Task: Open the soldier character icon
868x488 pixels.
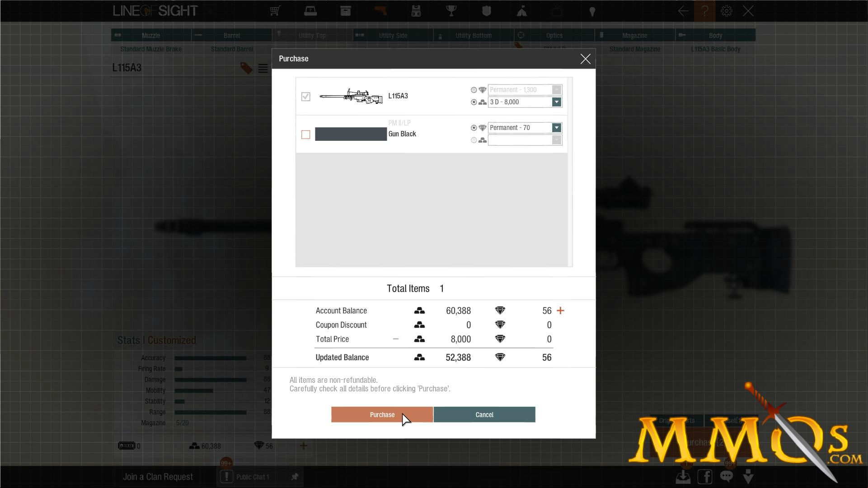Action: tap(522, 11)
